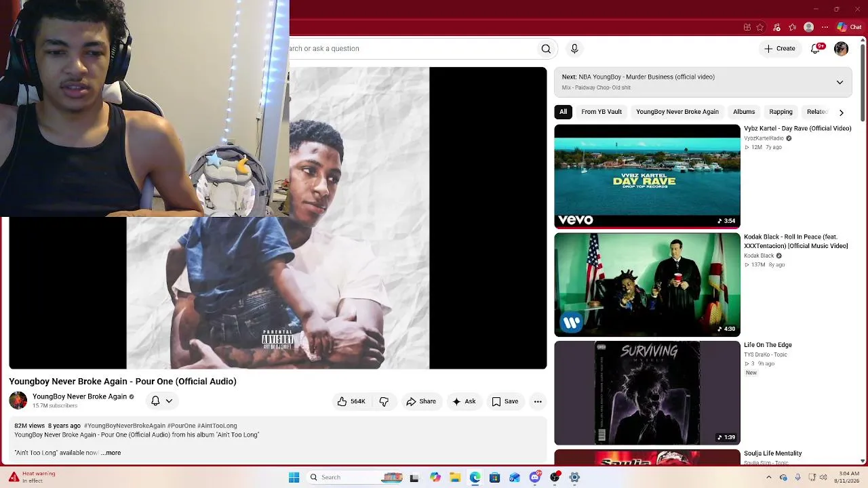
Task: Click the YouTube search magnifier button
Action: (x=546, y=49)
